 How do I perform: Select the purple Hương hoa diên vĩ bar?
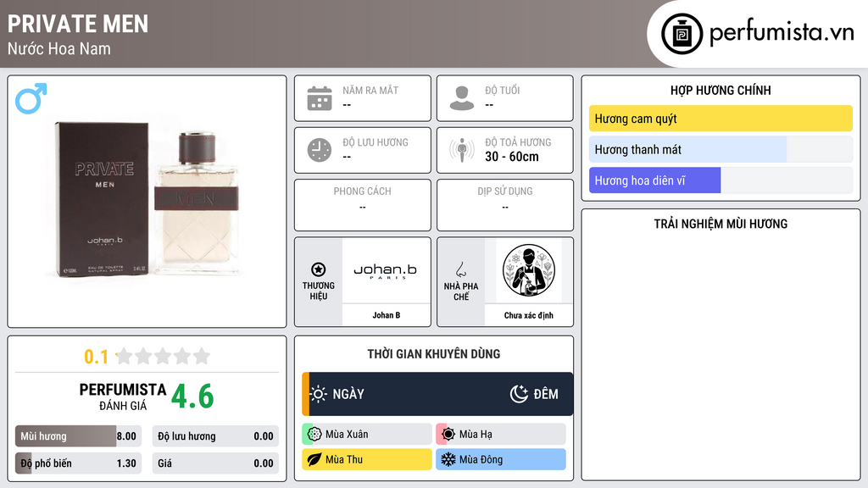[721, 180]
